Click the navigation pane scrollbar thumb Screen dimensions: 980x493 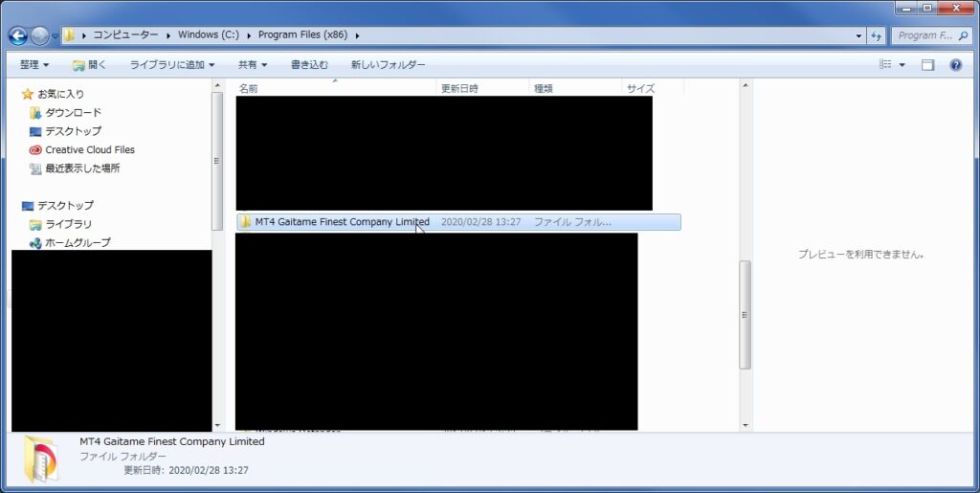coord(217,161)
